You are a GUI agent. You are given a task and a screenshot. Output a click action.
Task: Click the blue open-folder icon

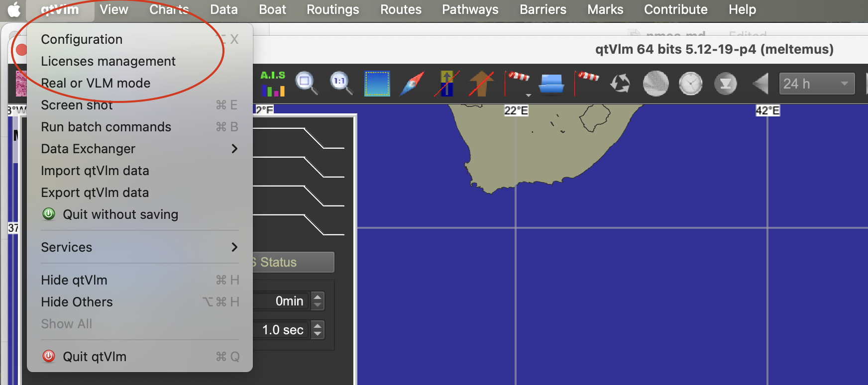[551, 84]
